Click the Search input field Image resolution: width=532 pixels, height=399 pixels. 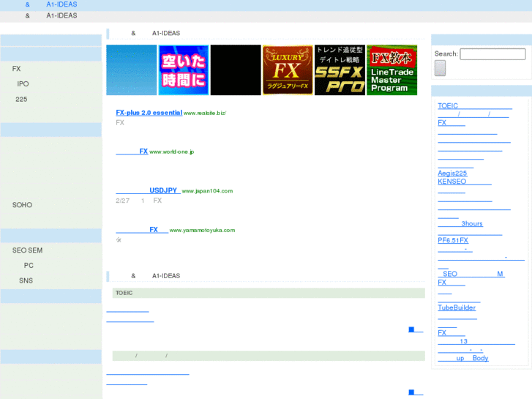point(492,54)
